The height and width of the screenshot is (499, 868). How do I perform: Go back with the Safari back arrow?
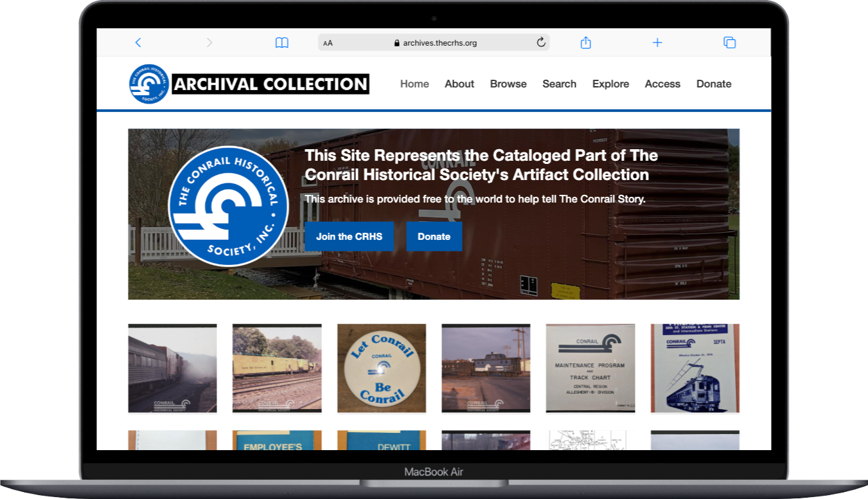(x=137, y=42)
